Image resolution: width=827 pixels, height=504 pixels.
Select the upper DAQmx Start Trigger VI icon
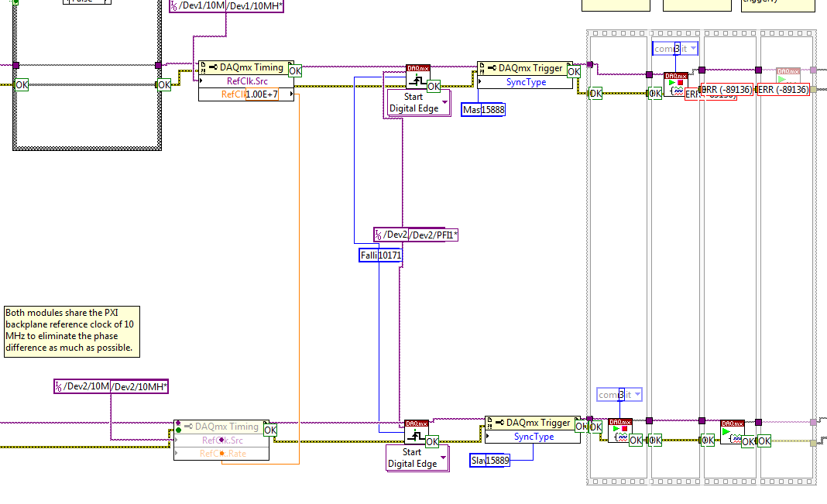click(417, 77)
